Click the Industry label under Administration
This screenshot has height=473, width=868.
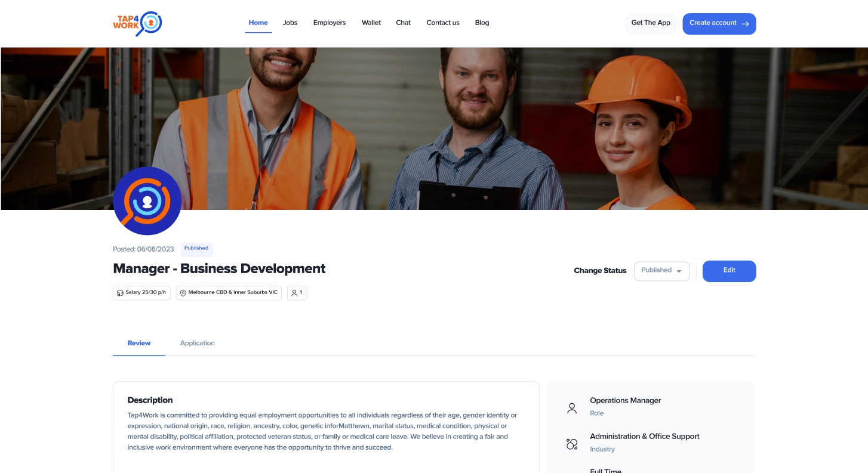click(x=602, y=450)
